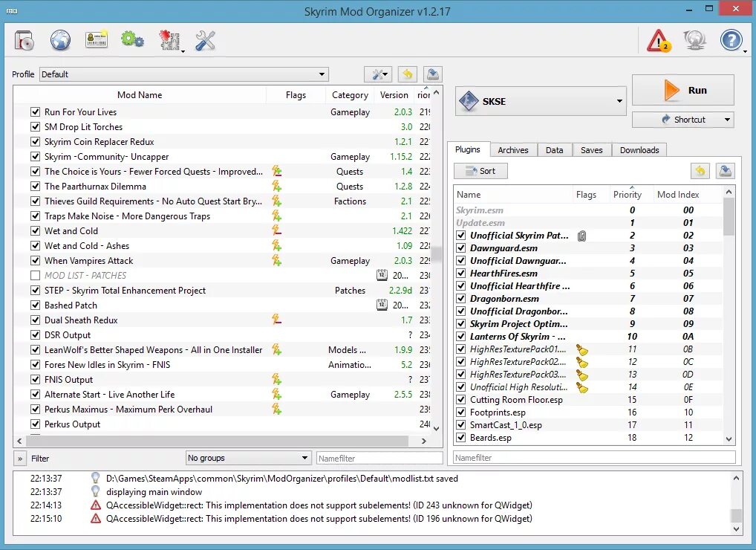The height and width of the screenshot is (550, 756).
Task: Expand the Shortcut dropdown arrow
Action: (727, 120)
